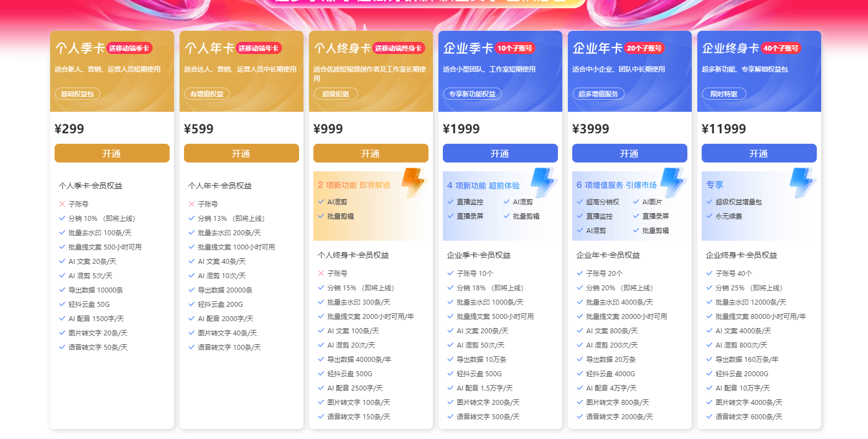868x439 pixels.
Task: Select the 企业季卡 plan title
Action: point(468,48)
